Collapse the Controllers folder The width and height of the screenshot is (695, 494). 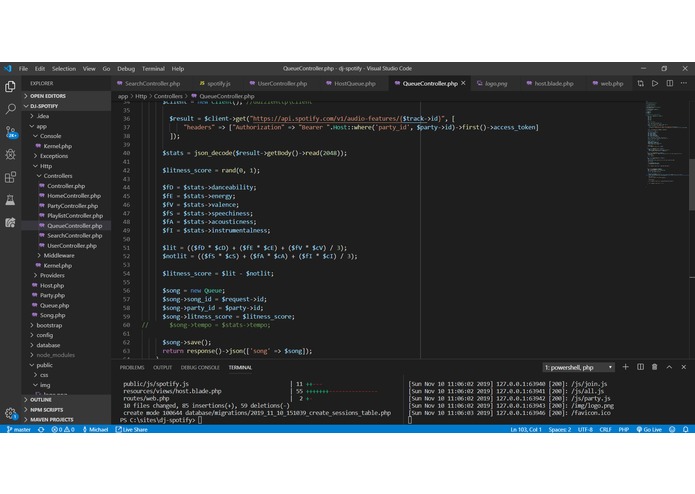(66, 176)
